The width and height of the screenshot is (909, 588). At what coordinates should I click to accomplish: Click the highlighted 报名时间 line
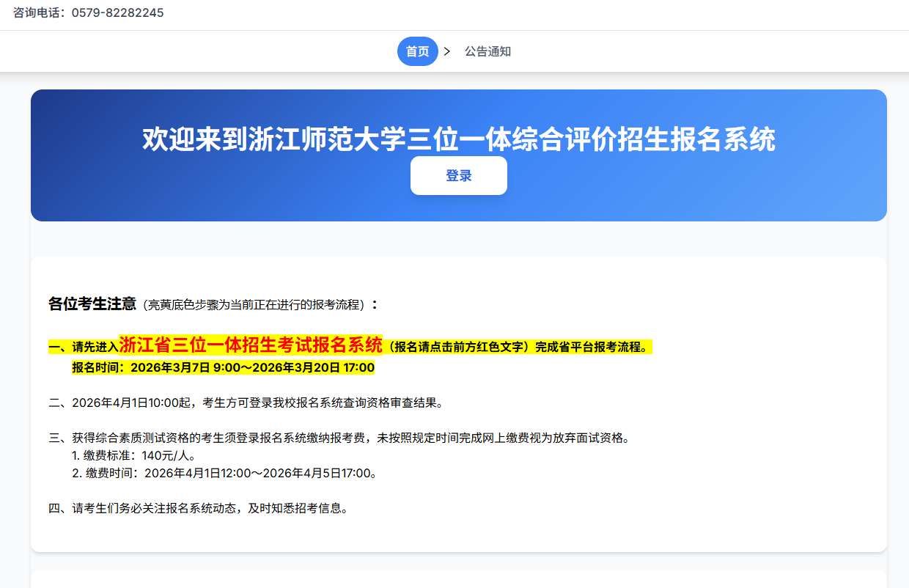point(223,367)
